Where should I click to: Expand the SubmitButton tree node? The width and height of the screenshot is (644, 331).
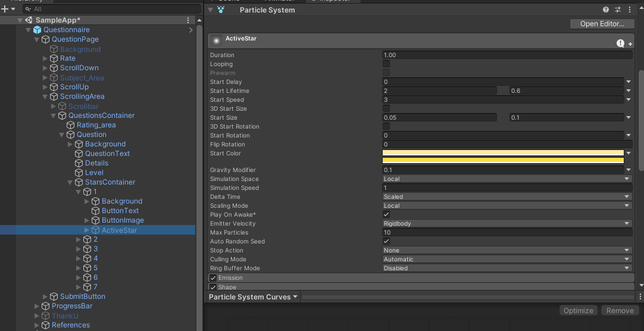point(45,296)
